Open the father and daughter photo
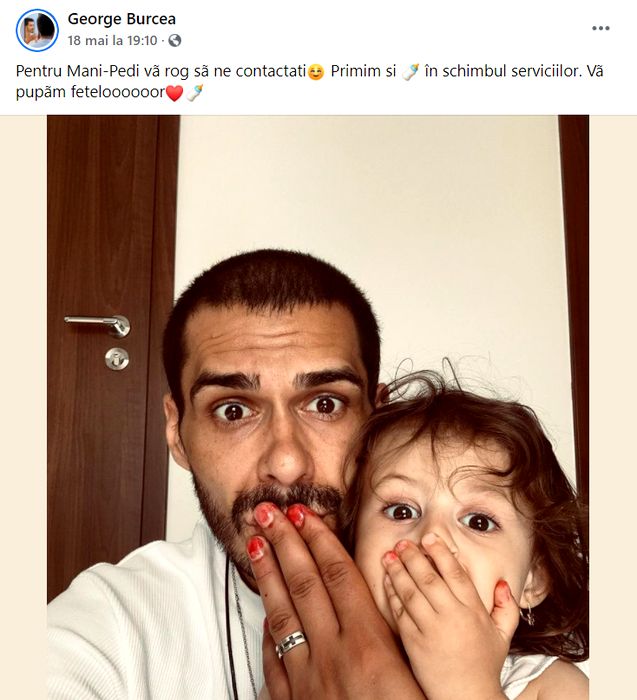Viewport: 637px width, 700px height. point(318,407)
